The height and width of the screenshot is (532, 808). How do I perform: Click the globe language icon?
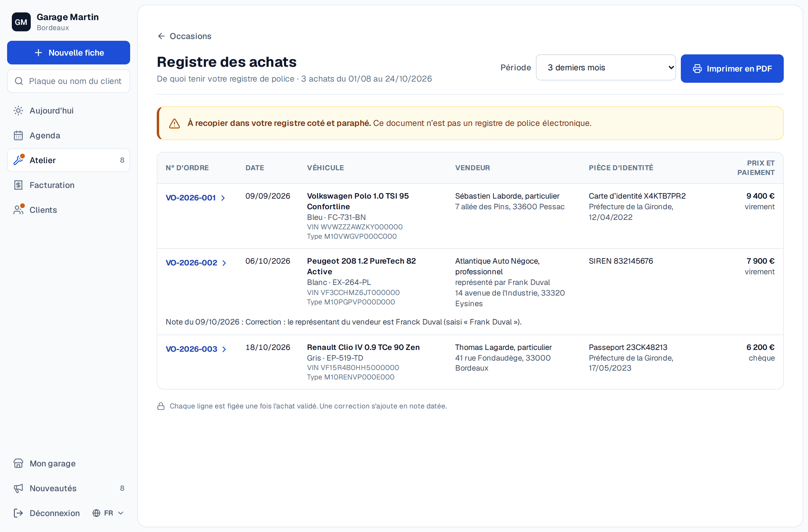tap(96, 513)
